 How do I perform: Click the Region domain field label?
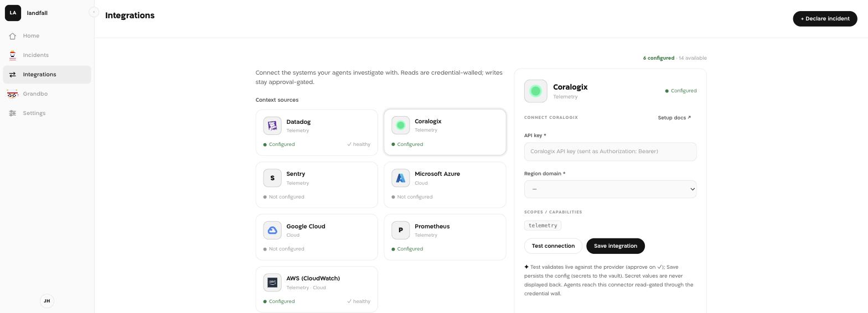(x=545, y=174)
